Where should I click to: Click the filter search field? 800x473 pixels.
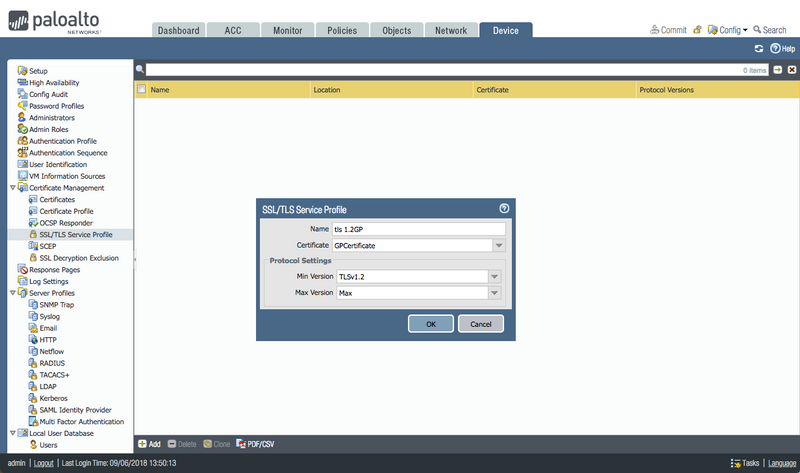(x=457, y=70)
